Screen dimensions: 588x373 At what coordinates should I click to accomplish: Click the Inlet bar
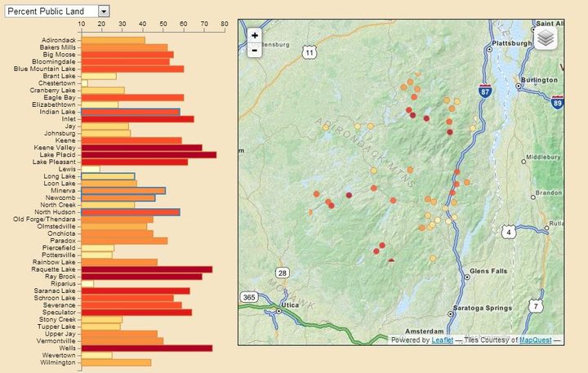pos(138,119)
